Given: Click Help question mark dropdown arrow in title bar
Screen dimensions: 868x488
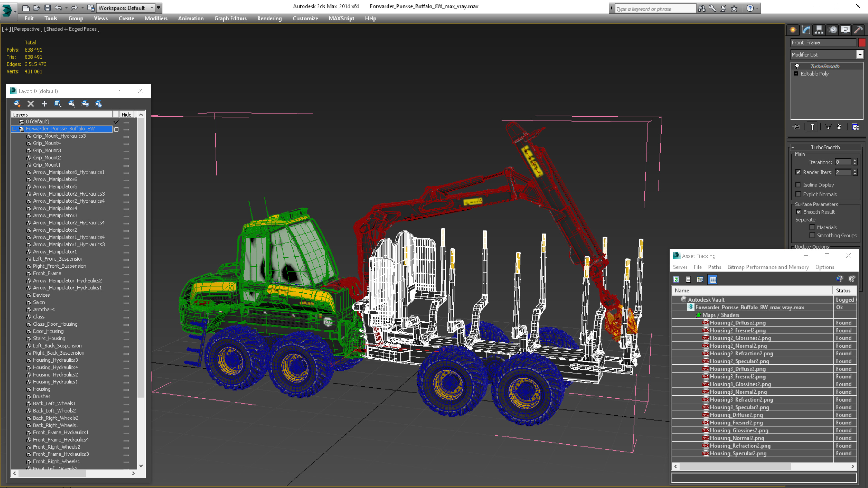Looking at the screenshot, I should [757, 8].
